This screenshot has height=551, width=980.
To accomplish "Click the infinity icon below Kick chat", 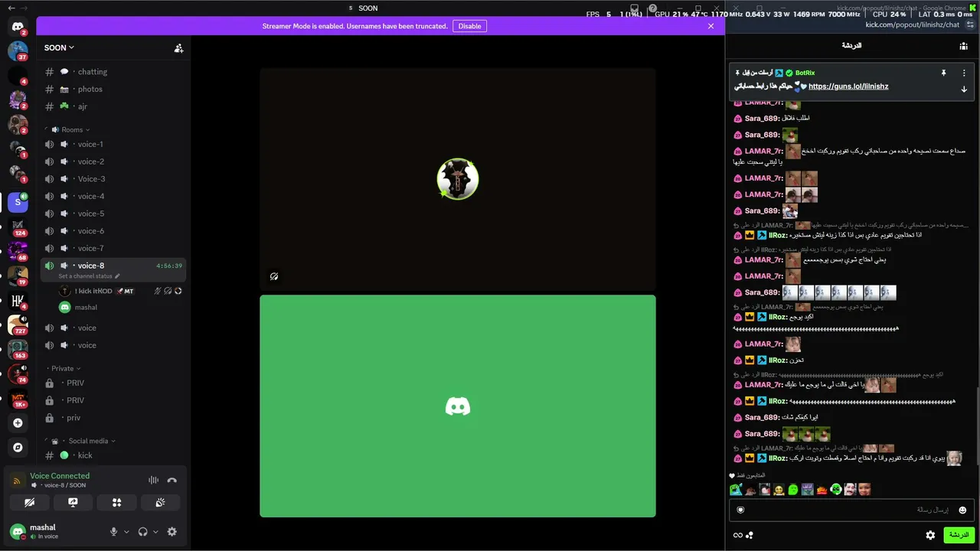I will point(737,535).
